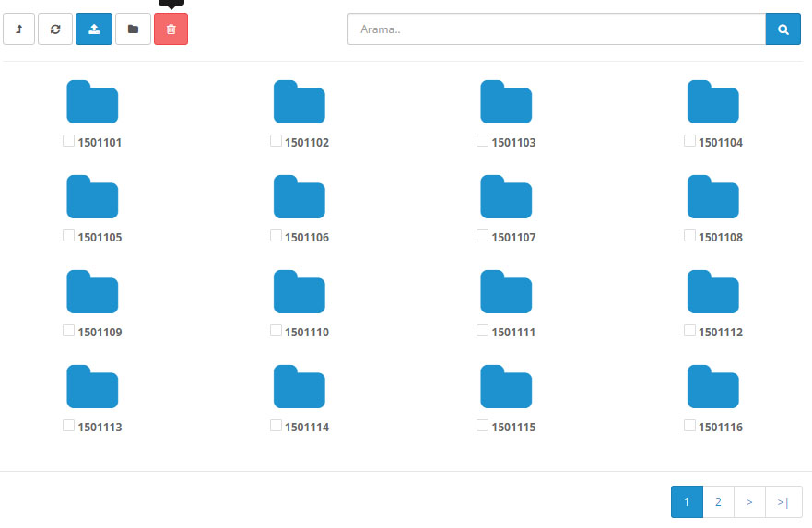Go to pagination page 2
Viewport: 812px width, 528px height.
[718, 501]
